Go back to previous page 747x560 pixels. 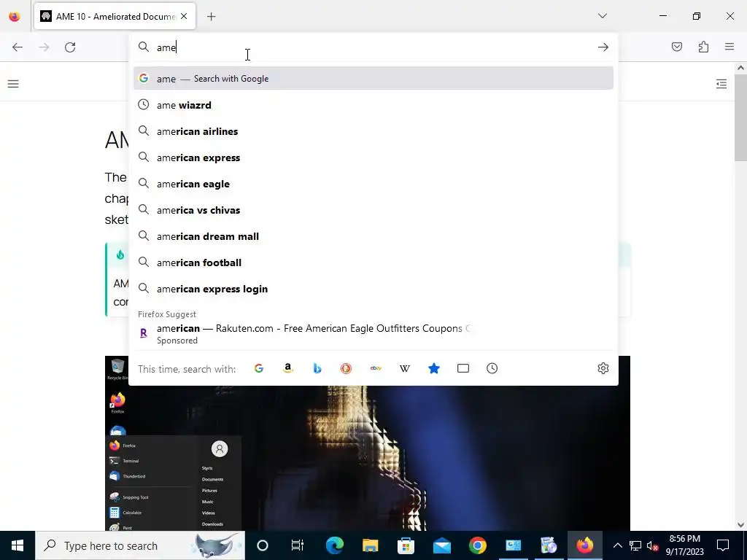pyautogui.click(x=18, y=47)
